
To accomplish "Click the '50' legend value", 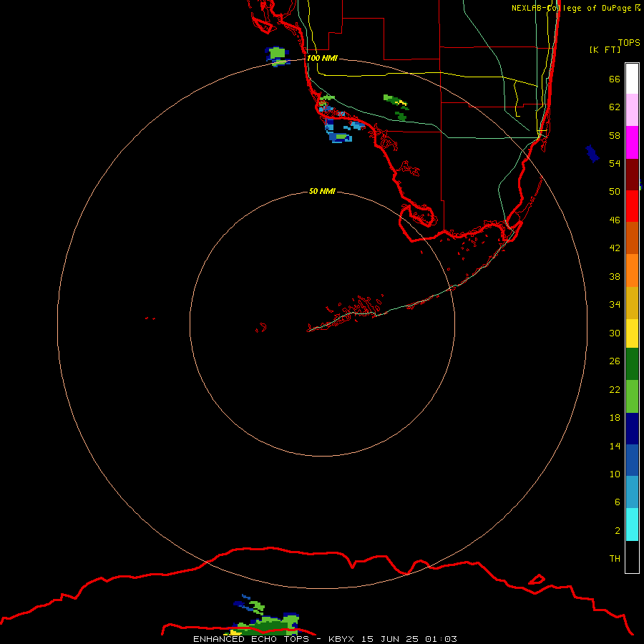I will (615, 191).
